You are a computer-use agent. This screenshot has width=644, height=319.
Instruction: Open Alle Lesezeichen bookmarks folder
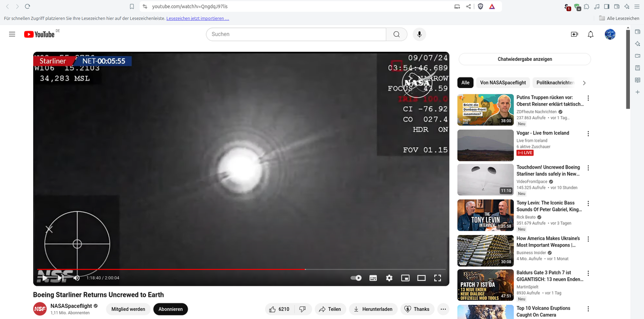[619, 18]
